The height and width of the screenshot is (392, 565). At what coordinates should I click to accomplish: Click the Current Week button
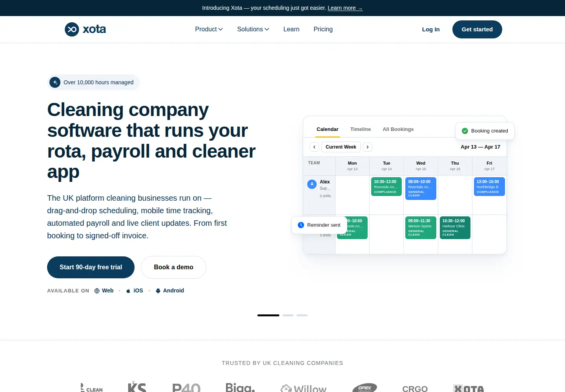(341, 147)
